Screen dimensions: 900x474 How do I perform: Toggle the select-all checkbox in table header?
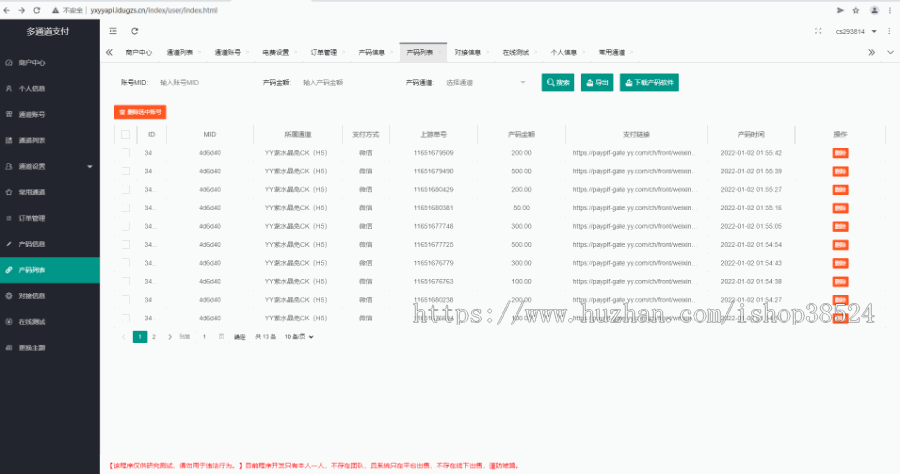pyautogui.click(x=126, y=134)
